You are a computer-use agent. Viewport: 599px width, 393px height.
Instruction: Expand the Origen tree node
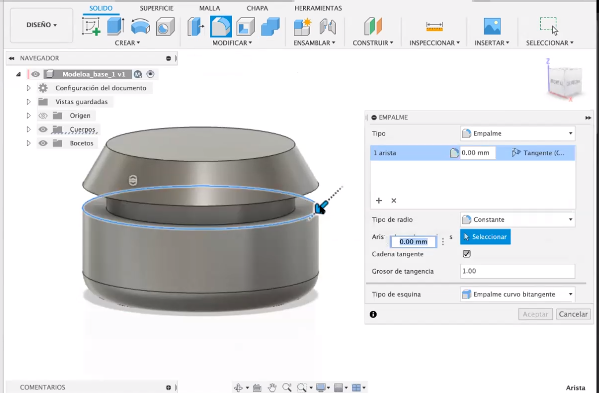(28, 115)
